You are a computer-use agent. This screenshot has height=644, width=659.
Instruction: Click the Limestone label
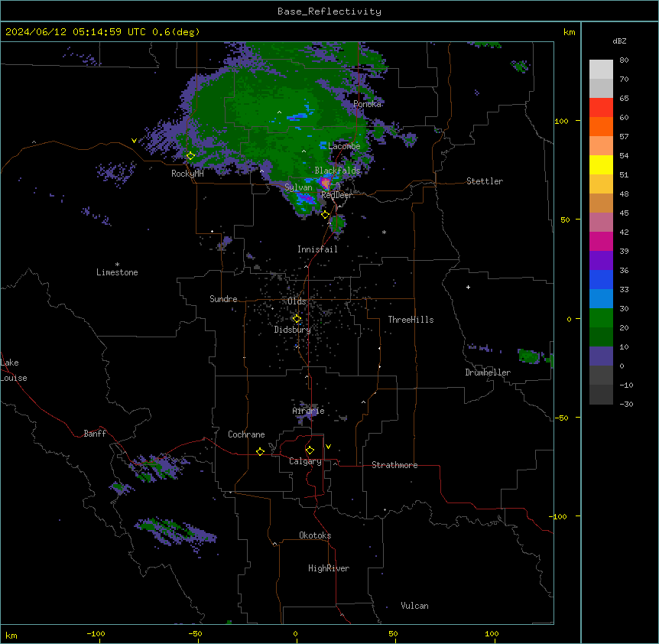pyautogui.click(x=117, y=272)
